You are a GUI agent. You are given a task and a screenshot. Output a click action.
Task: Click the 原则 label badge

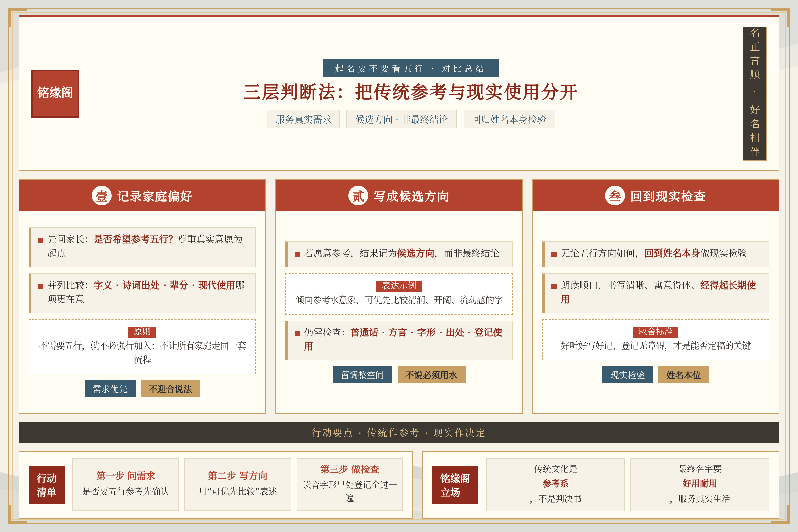click(142, 332)
